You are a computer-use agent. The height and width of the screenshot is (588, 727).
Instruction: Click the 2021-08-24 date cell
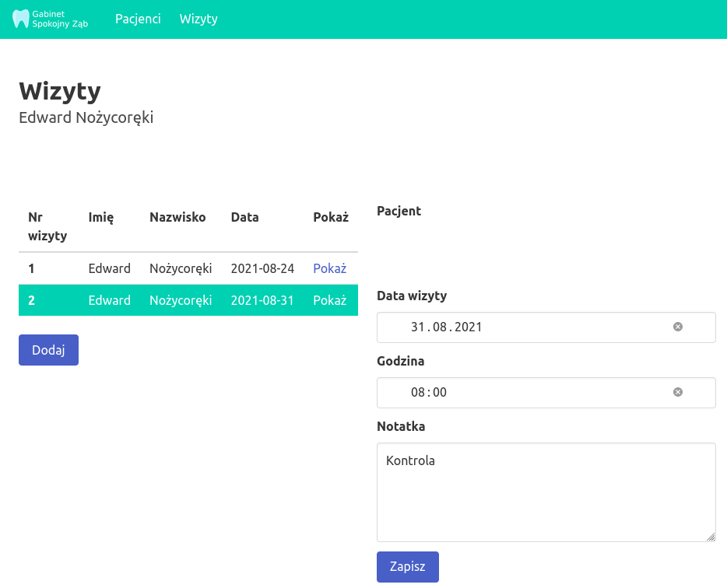point(262,268)
